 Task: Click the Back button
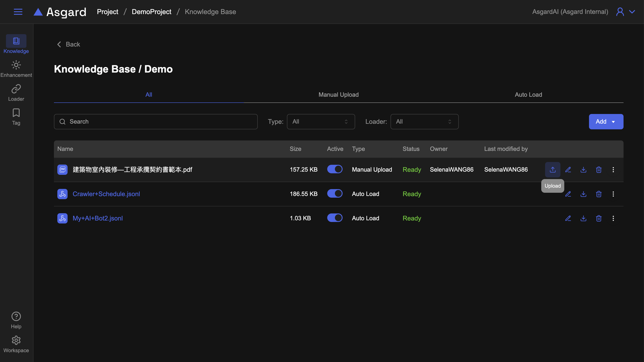tap(68, 44)
